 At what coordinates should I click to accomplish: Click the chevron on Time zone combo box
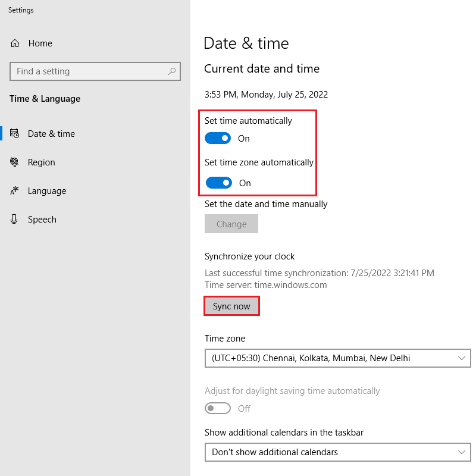[x=462, y=358]
